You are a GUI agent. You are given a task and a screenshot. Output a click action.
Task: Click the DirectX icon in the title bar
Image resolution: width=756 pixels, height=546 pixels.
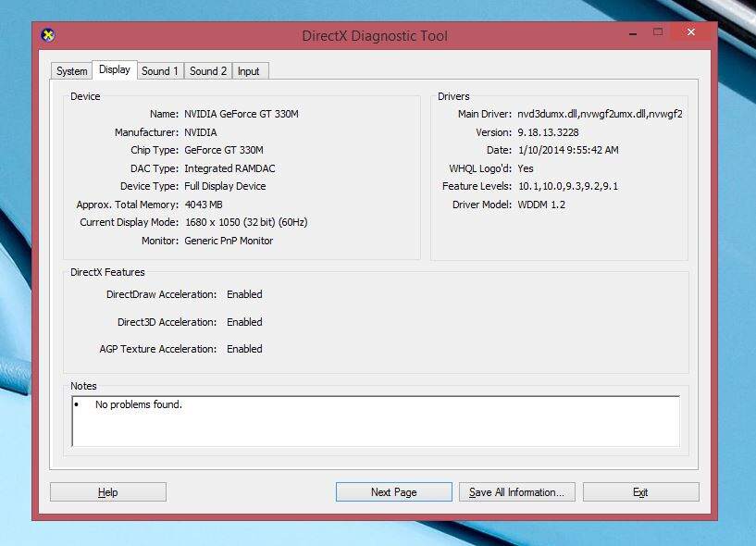coord(48,35)
